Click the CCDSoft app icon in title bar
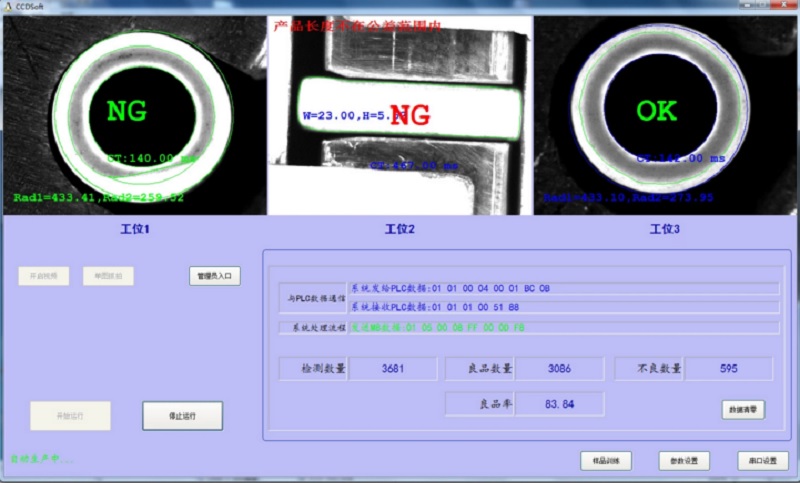 click(x=9, y=7)
